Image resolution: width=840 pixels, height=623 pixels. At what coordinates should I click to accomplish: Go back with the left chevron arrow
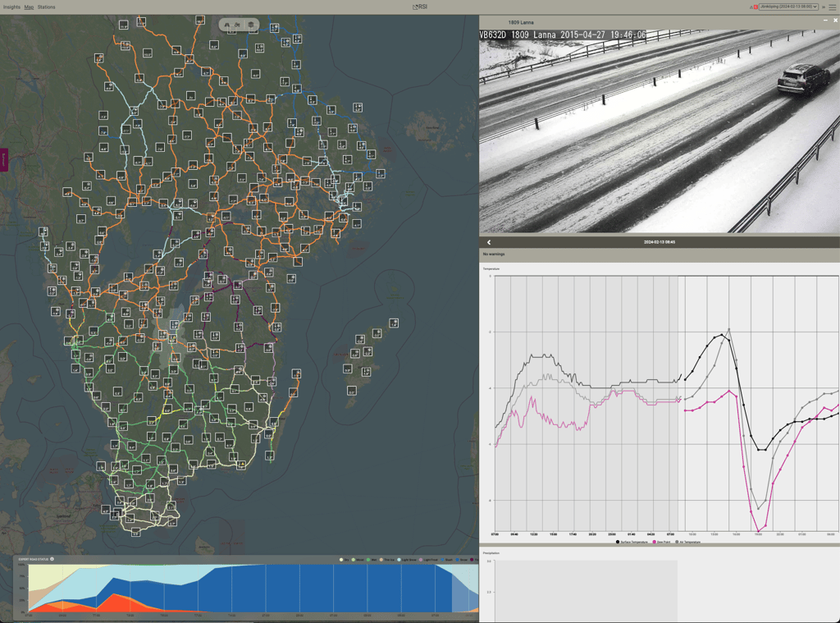(x=489, y=242)
